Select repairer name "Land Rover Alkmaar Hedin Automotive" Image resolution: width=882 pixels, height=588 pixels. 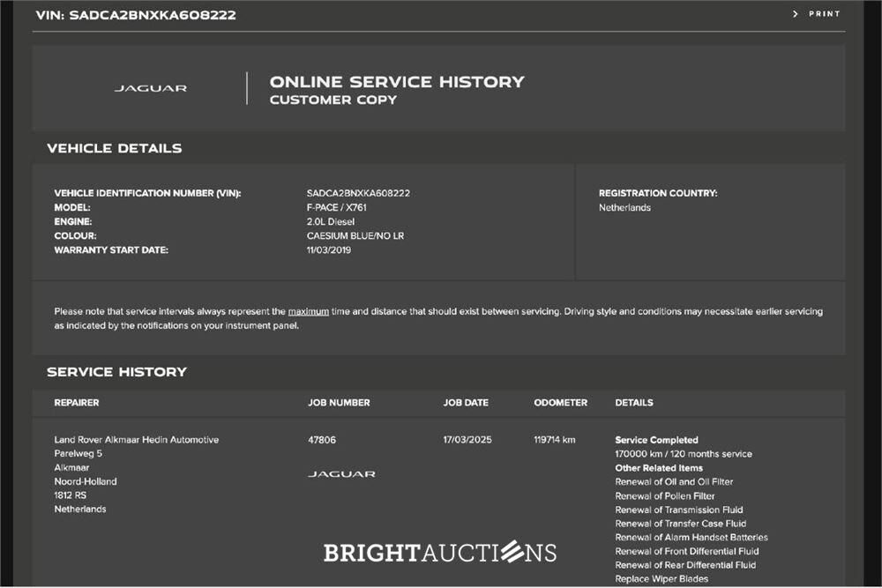(x=137, y=440)
